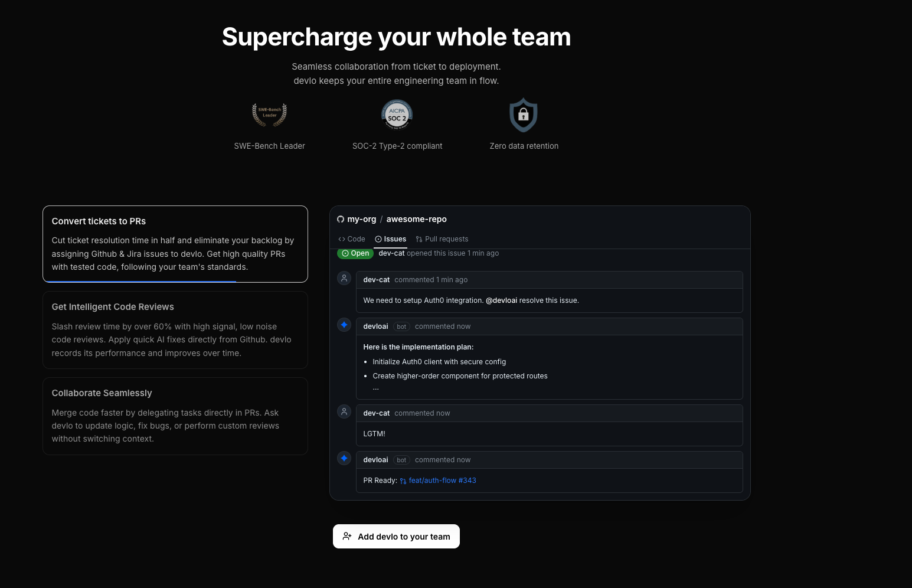Click the shield lock Zero data retention icon

point(524,115)
